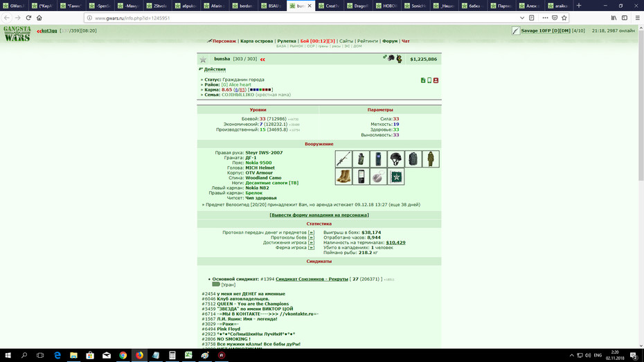Viewport: 644px width, 362px height.
Task: Open the $10,429 terminal cash link
Action: click(395, 242)
